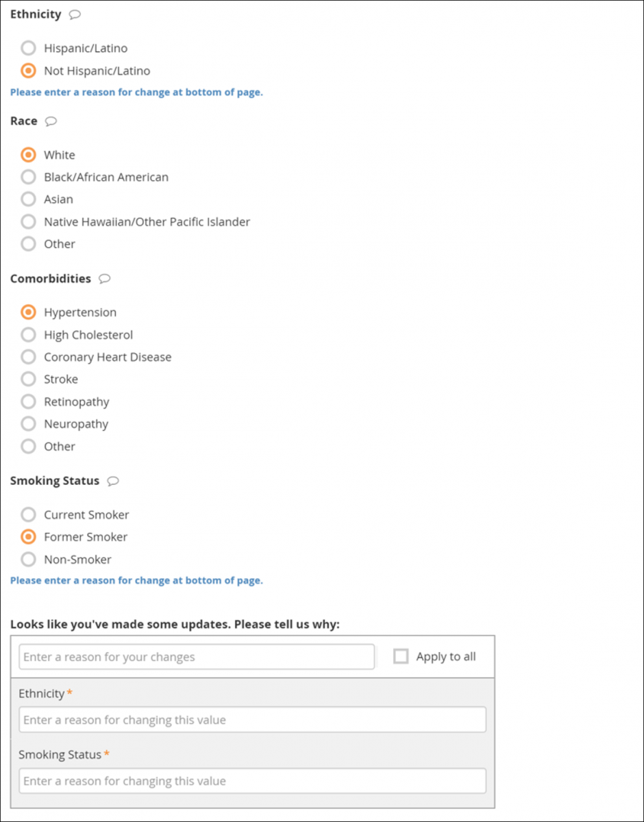Click the Ethnicity change reason link

(136, 92)
